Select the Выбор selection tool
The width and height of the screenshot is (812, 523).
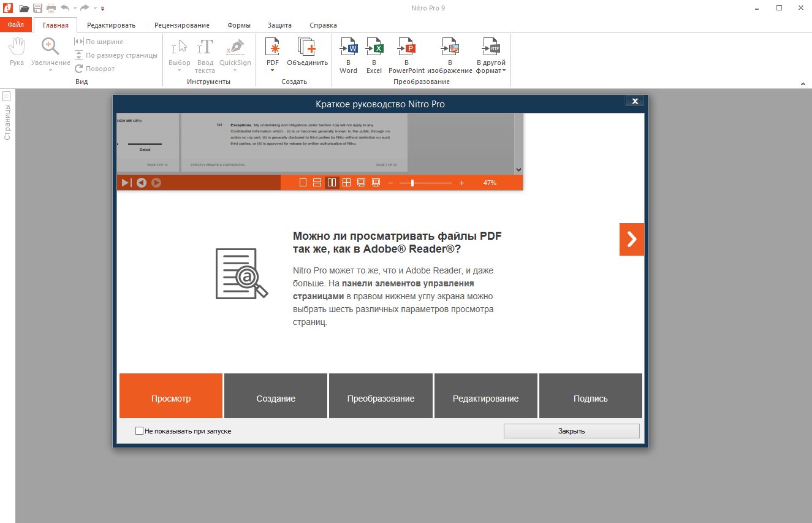[180, 55]
